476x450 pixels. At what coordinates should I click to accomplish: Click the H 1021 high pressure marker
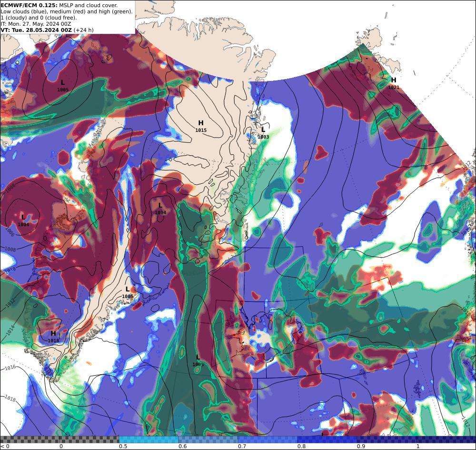click(394, 83)
